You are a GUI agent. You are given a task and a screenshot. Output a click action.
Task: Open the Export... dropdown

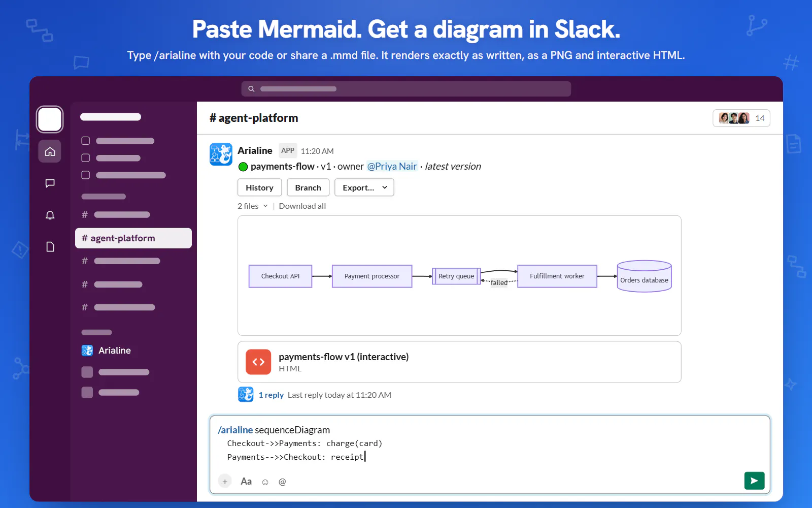(364, 187)
